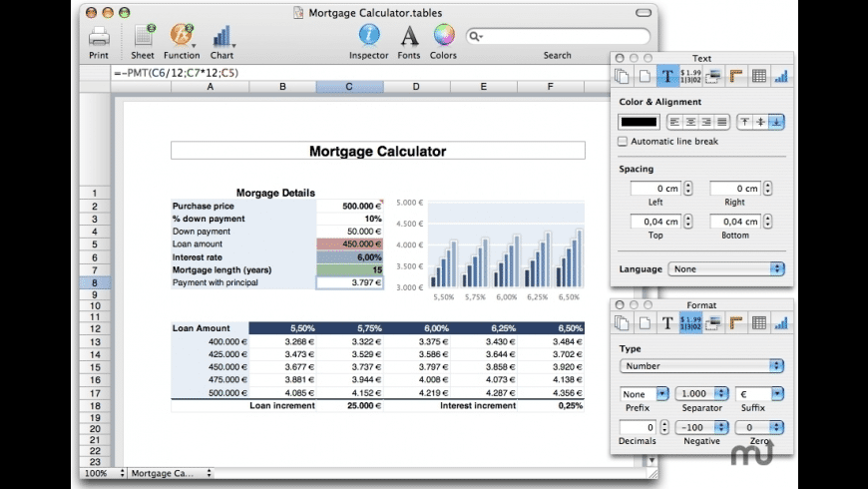Select column C header
This screenshot has height=489, width=868.
pos(349,87)
